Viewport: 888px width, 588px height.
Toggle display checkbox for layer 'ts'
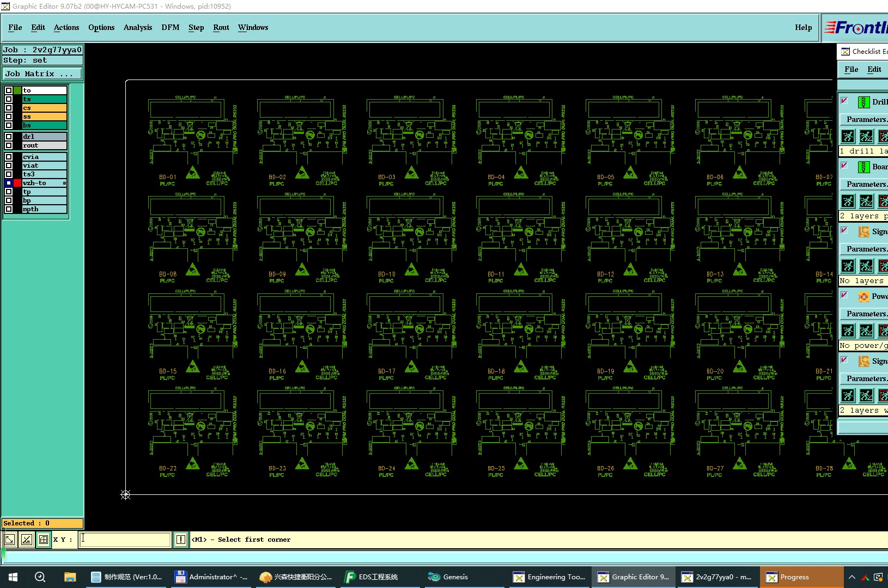point(9,99)
